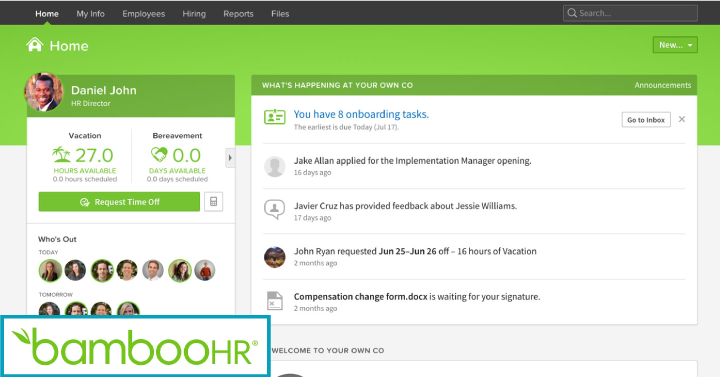Open Jake Allan application notice
The width and height of the screenshot is (720, 377).
[412, 161]
